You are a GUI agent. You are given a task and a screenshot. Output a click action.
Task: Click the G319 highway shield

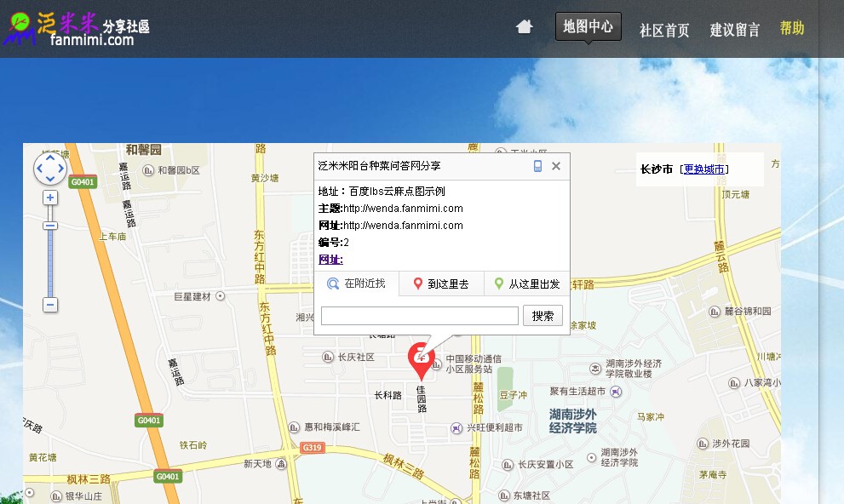coord(313,448)
